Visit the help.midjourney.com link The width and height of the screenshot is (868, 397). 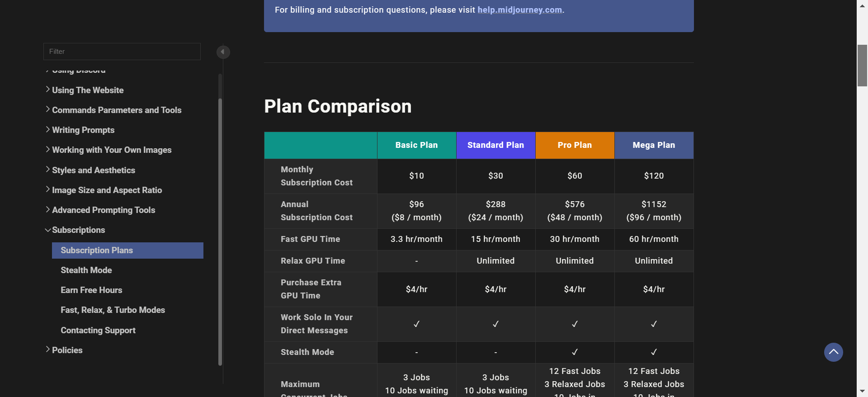520,10
